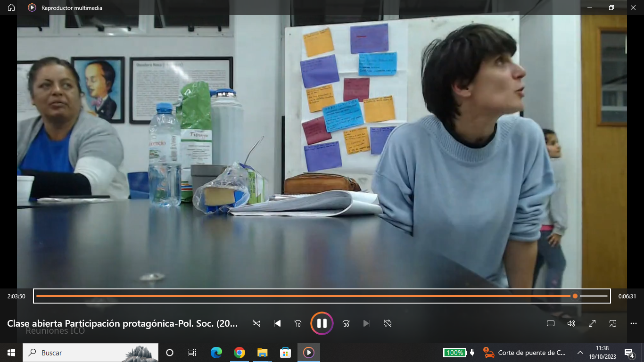Skip to next track

367,323
